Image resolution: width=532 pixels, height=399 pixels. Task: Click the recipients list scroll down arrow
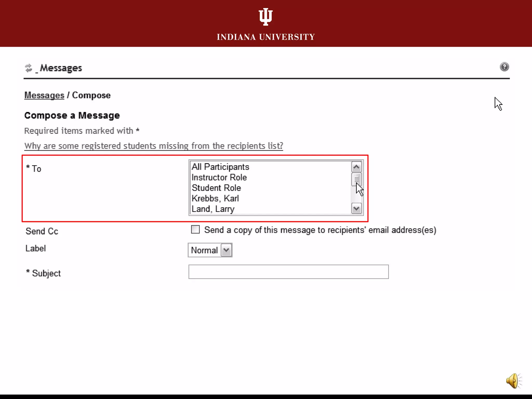click(356, 209)
